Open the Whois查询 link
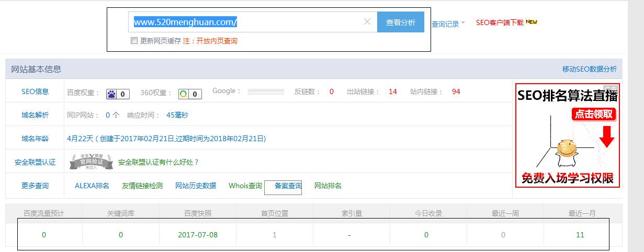Image resolution: width=644 pixels, height=252 pixels. pyautogui.click(x=245, y=186)
